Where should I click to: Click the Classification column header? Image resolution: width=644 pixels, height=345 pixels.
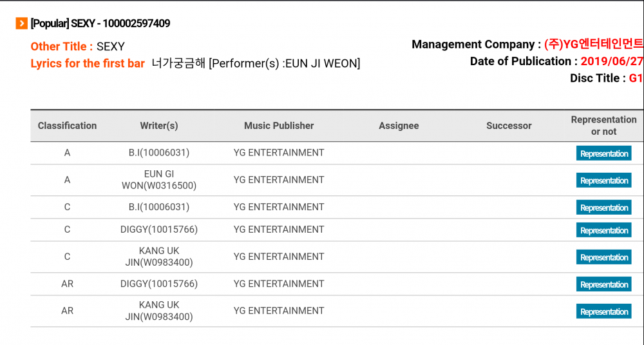[67, 126]
